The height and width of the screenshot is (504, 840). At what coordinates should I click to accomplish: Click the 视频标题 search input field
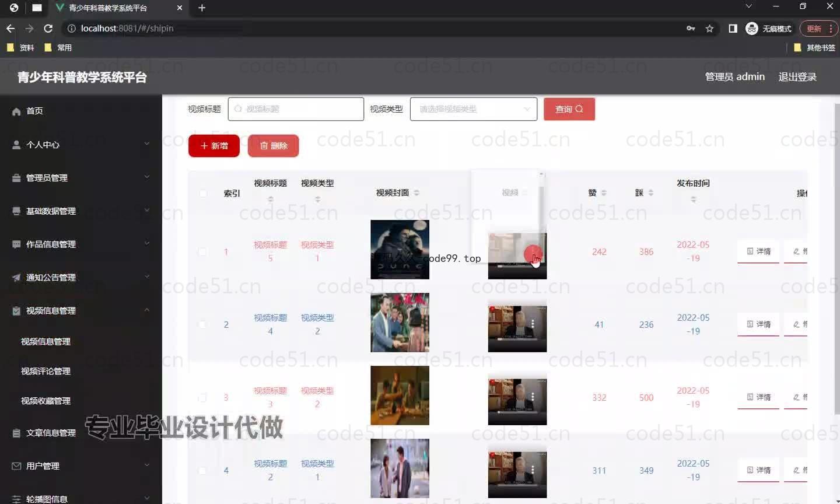(296, 109)
